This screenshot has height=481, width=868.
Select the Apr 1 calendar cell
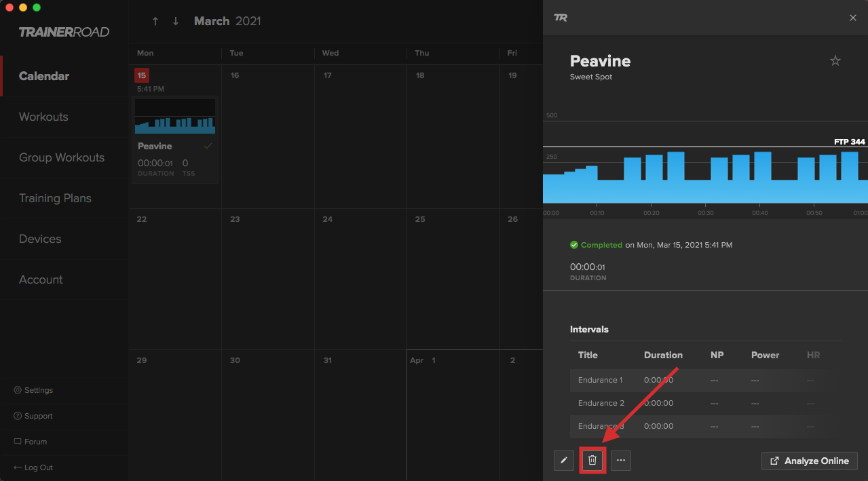point(453,415)
